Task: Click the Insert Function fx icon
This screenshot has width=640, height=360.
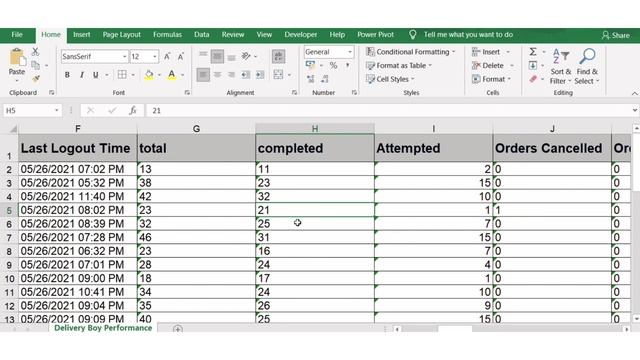Action: pyautogui.click(x=133, y=111)
